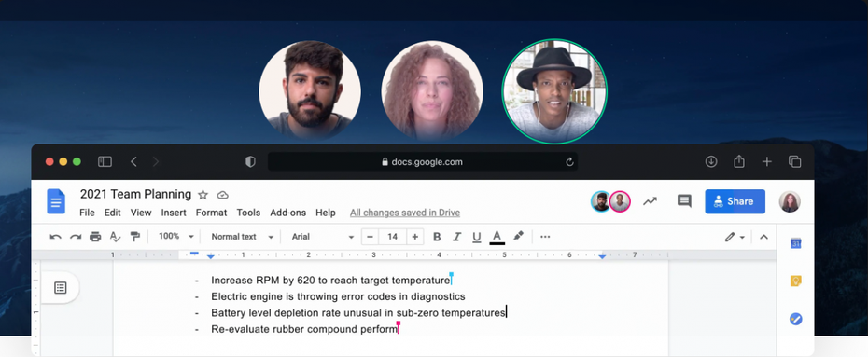Viewport: 868px width, 357px height.
Task: Open the Google Calendar side panel icon
Action: click(795, 243)
